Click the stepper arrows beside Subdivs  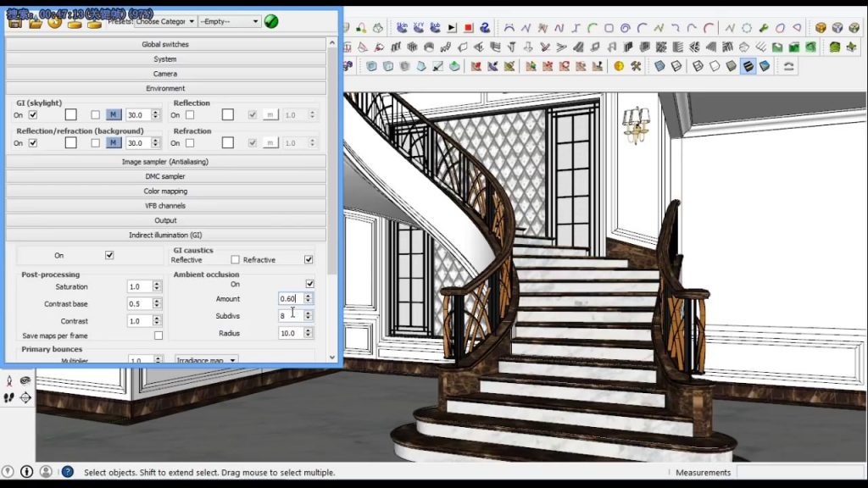309,315
